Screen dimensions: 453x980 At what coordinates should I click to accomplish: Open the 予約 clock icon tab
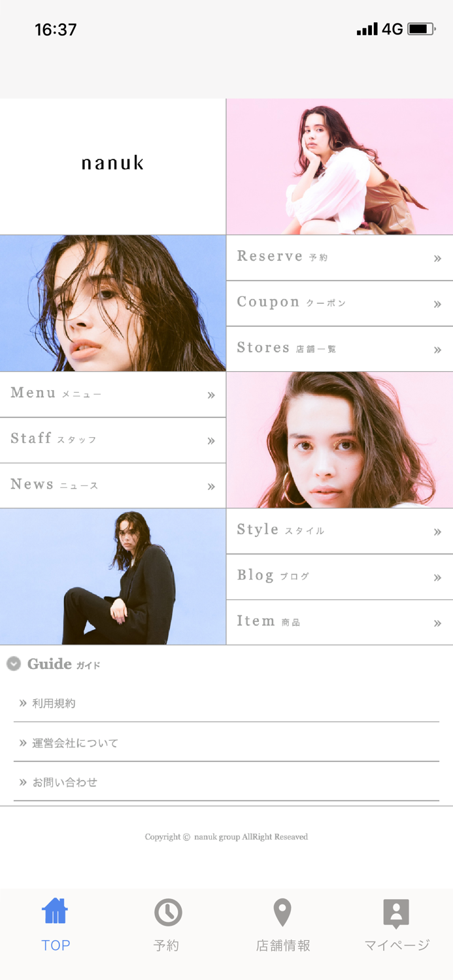tap(168, 912)
